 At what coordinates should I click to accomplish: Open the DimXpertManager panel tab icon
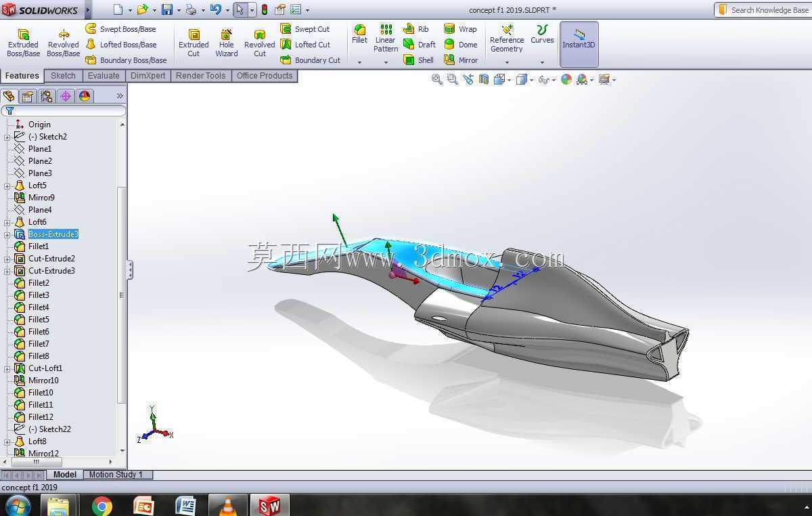pos(66,96)
